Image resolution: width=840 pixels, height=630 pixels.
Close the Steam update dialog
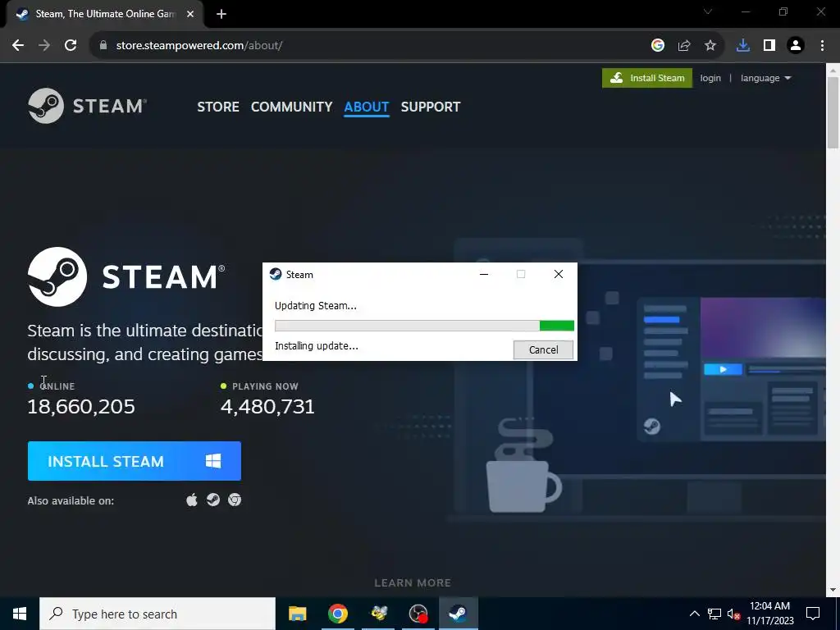pyautogui.click(x=558, y=274)
